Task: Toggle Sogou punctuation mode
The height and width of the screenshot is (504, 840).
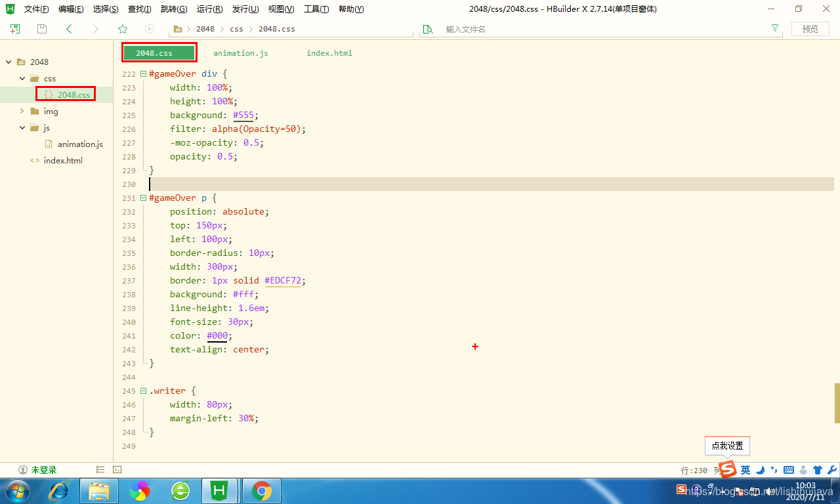Action: pos(774,470)
